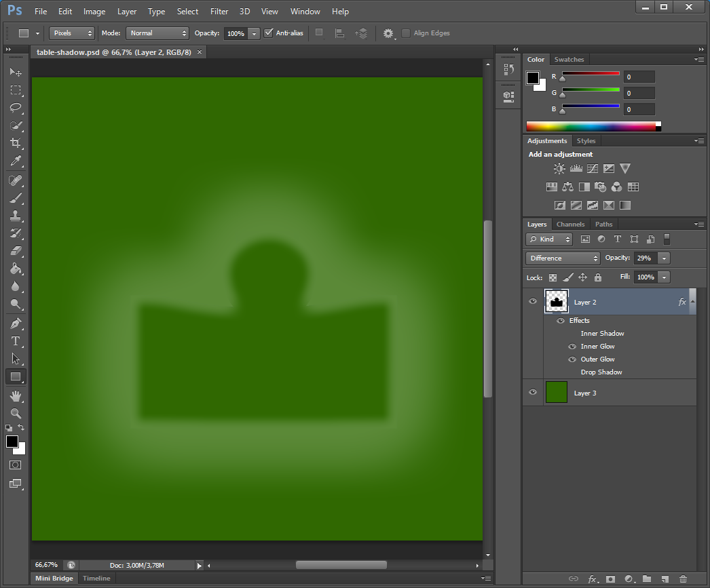Select the Hand tool
710x588 pixels.
point(16,395)
